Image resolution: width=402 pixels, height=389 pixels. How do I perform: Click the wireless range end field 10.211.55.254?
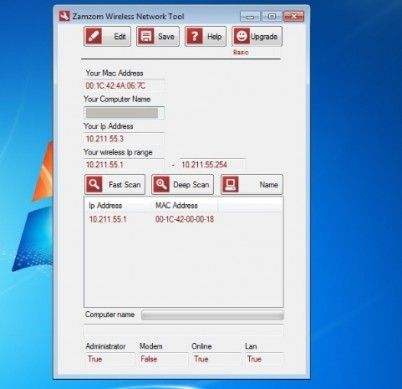coord(212,164)
